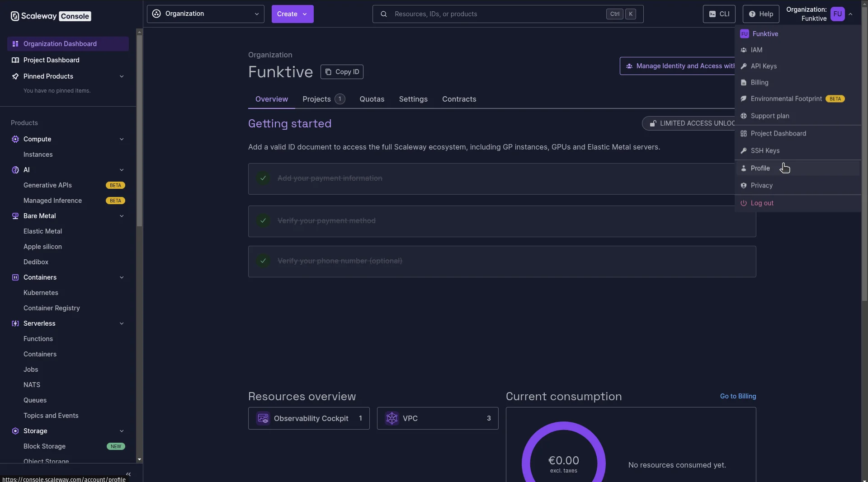Click the Bare Metal server icon
The width and height of the screenshot is (868, 482).
pyautogui.click(x=15, y=216)
